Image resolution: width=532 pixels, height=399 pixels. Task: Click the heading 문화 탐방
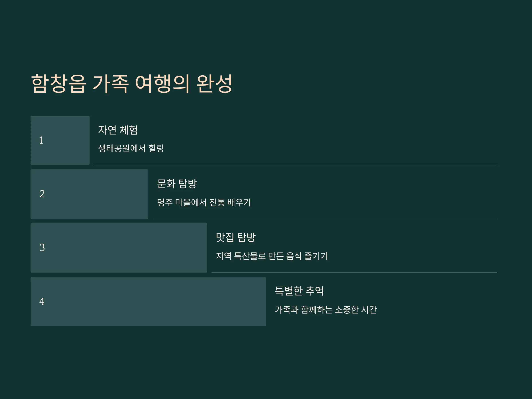click(177, 184)
